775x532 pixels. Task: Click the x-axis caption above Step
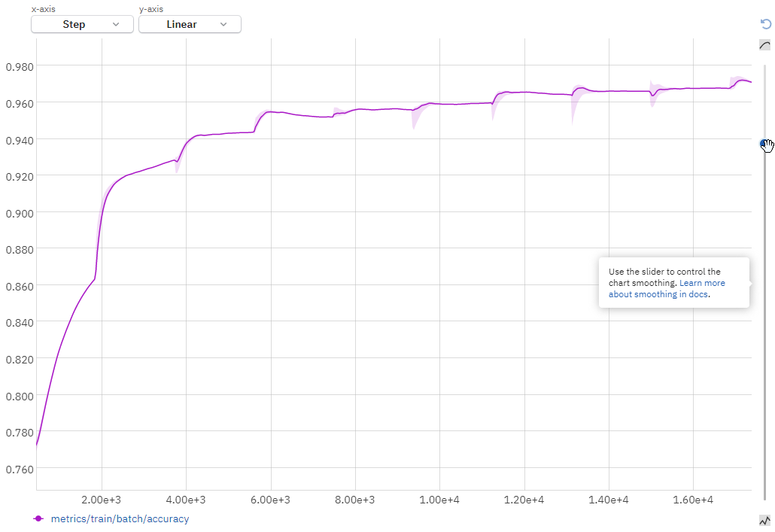43,9
